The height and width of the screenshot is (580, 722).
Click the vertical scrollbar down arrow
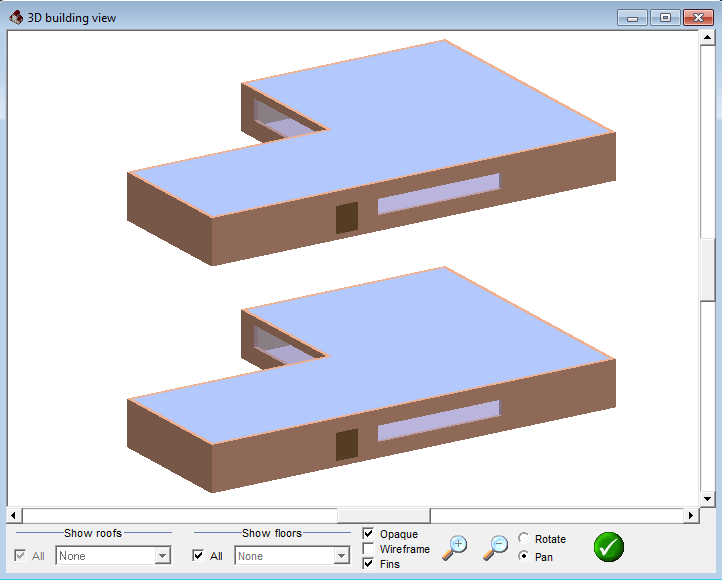pyautogui.click(x=707, y=499)
